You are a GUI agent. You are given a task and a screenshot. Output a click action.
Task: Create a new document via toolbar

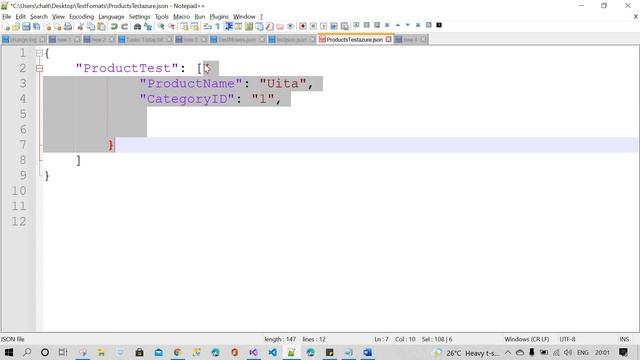[7, 27]
